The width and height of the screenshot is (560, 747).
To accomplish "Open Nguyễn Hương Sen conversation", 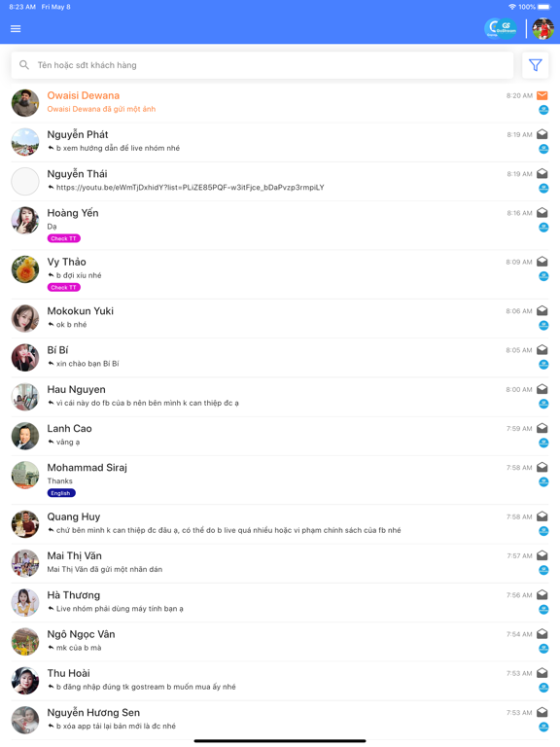I will pyautogui.click(x=280, y=720).
